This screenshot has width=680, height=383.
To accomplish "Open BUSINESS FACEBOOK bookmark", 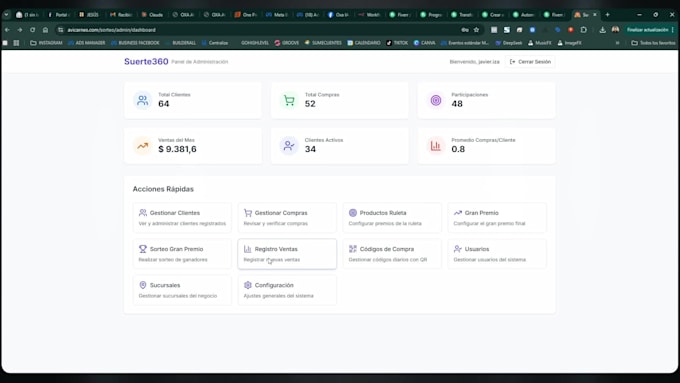I will 135,43.
